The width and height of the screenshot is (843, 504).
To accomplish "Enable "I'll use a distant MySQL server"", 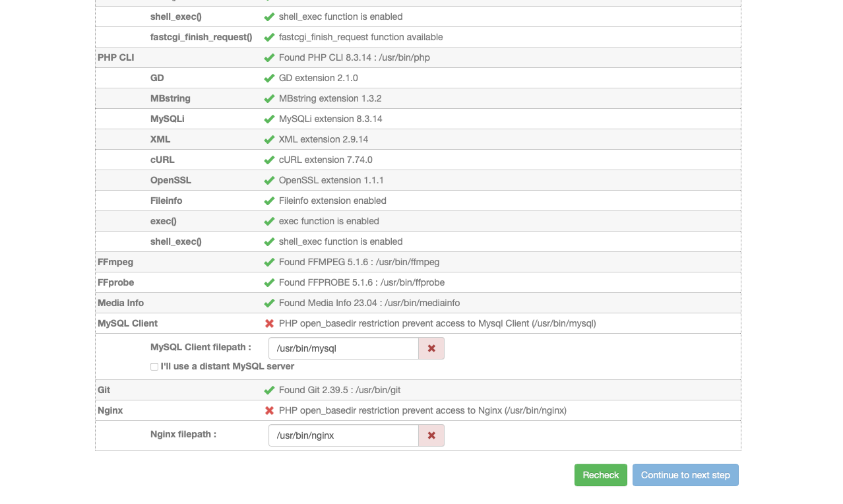I will click(x=154, y=367).
